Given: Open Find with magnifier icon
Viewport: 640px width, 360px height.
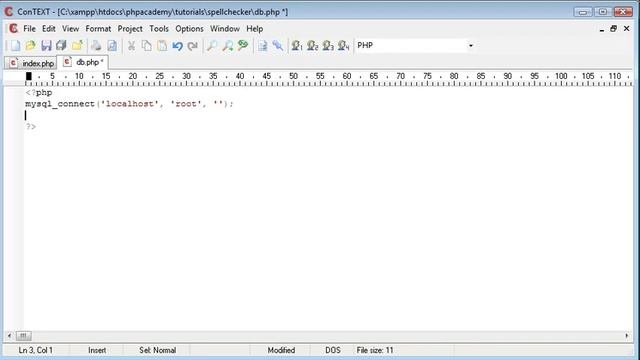Looking at the screenshot, I should (x=211, y=45).
